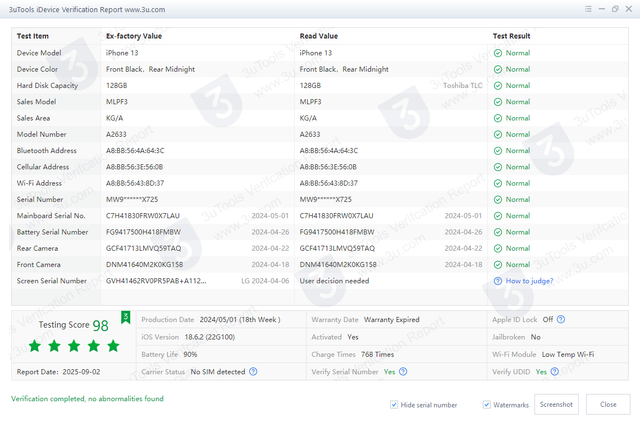
Task: Click the Test Result column header
Action: 512,35
